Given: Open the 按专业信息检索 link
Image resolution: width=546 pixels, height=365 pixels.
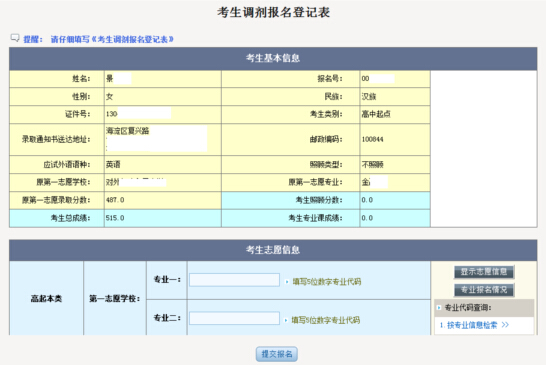Looking at the screenshot, I should tap(472, 325).
